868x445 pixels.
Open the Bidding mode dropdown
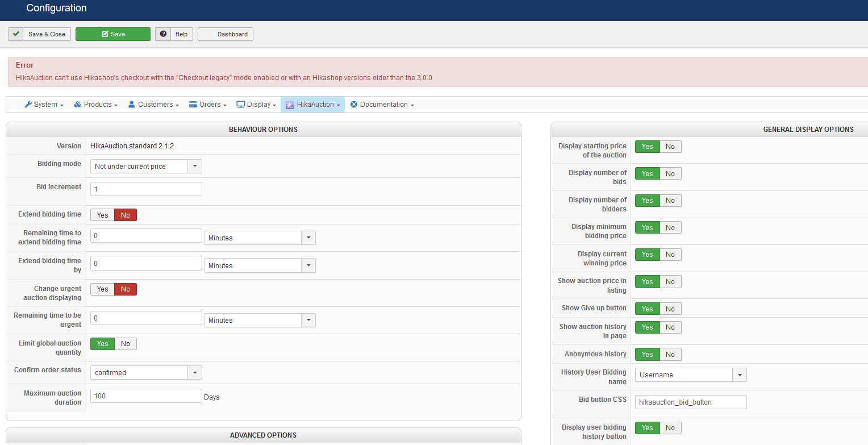146,166
